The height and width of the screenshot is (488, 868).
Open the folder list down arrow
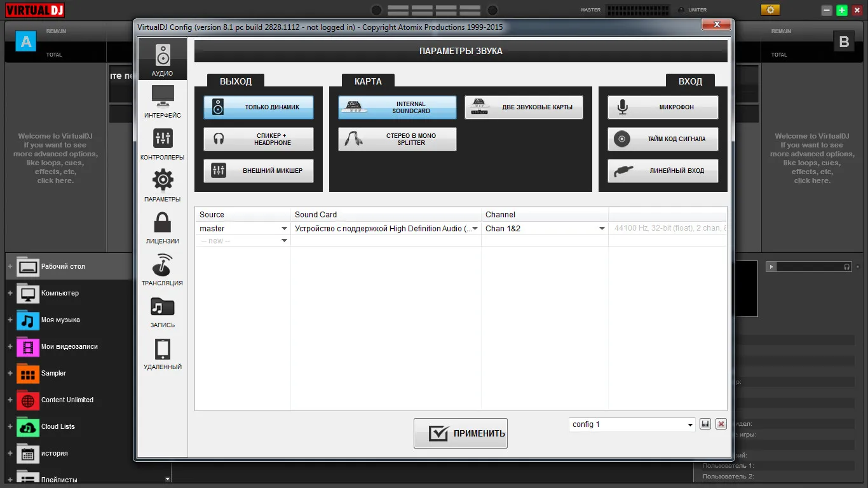pyautogui.click(x=168, y=478)
